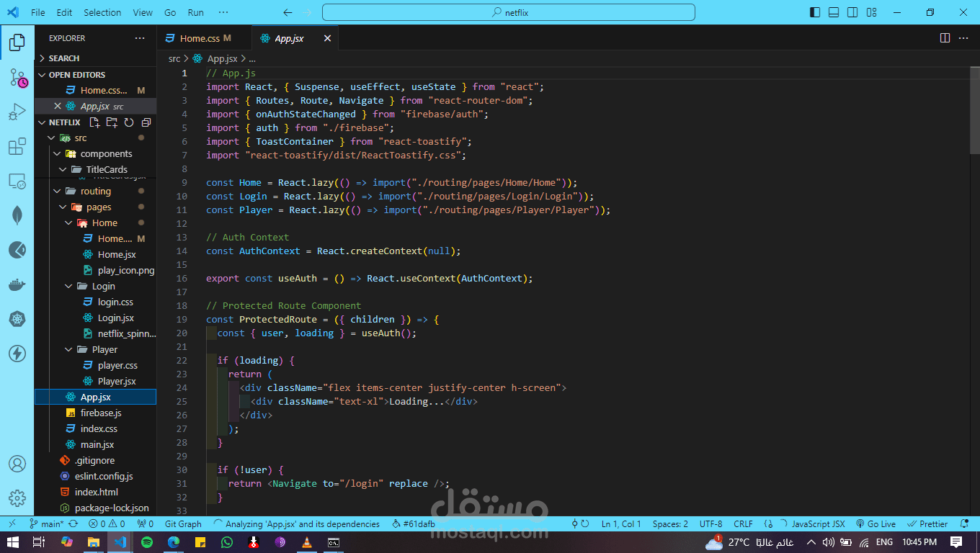Switch to the Home.css editor tab
The height and width of the screenshot is (553, 980).
(205, 38)
